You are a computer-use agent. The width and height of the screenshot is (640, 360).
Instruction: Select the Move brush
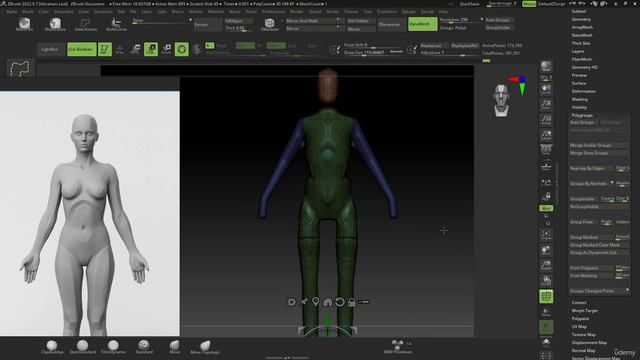174,347
